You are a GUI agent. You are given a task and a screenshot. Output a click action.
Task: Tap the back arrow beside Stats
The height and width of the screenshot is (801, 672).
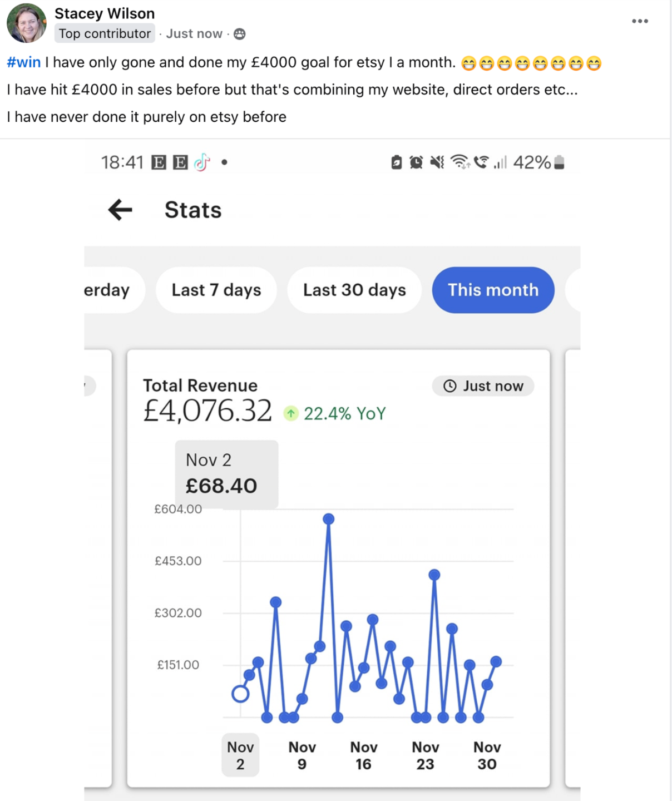click(120, 210)
